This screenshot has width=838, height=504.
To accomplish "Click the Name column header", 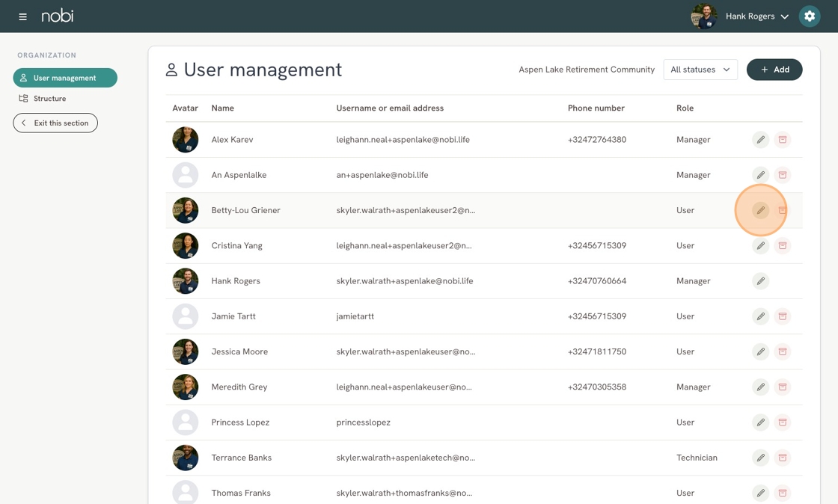I will [222, 108].
